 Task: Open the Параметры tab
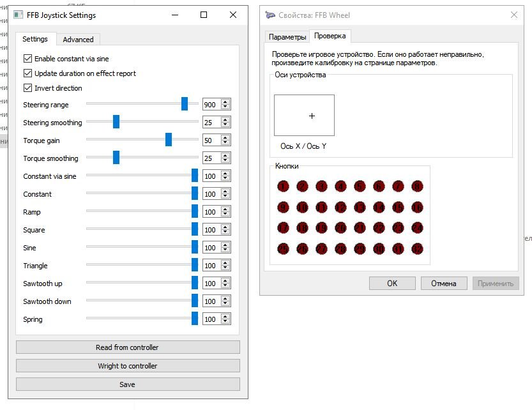click(287, 37)
